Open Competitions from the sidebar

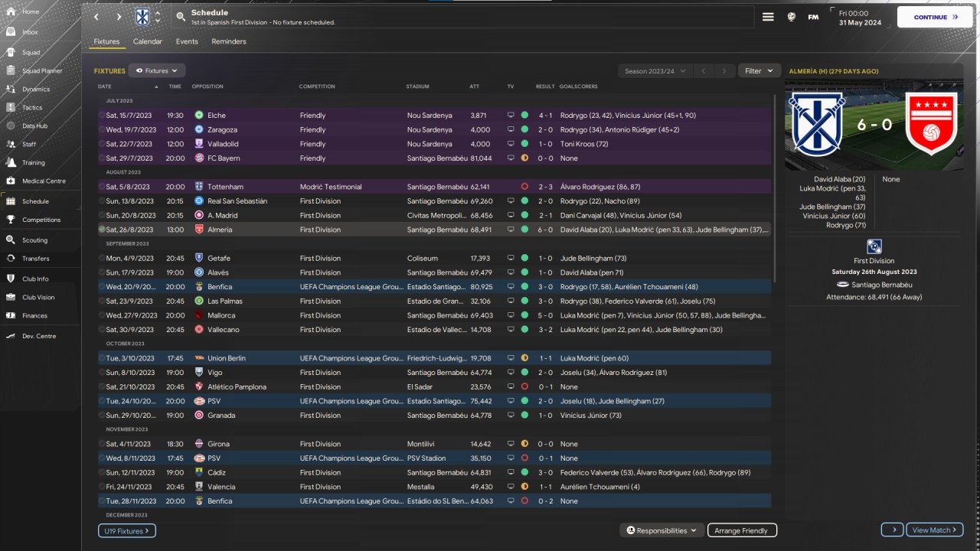coord(41,220)
